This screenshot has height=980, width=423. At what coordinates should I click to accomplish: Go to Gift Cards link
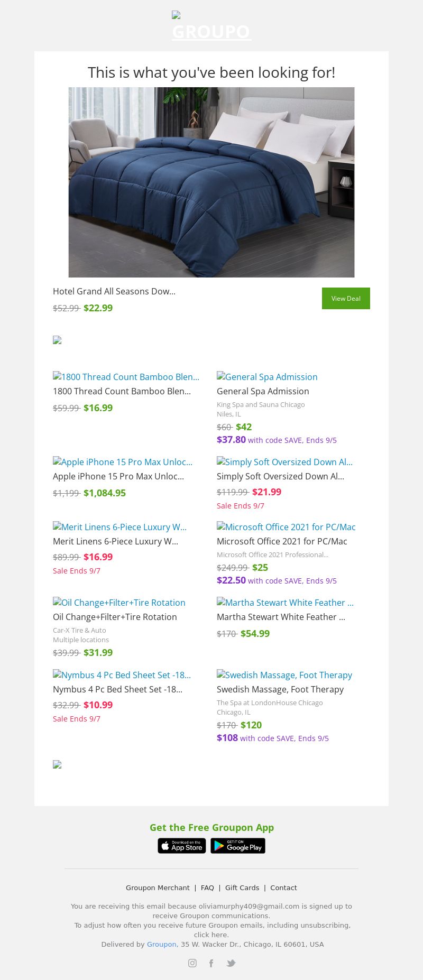[242, 887]
